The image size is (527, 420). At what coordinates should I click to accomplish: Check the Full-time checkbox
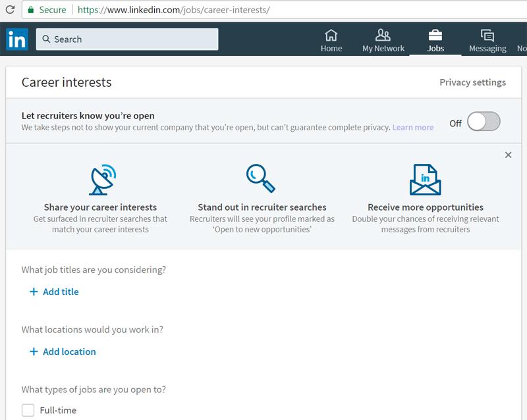(28, 410)
